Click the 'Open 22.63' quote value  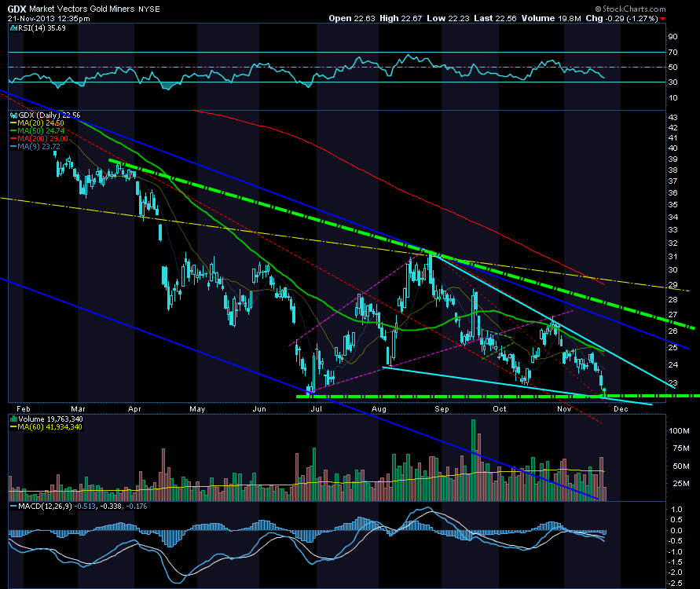(352, 18)
